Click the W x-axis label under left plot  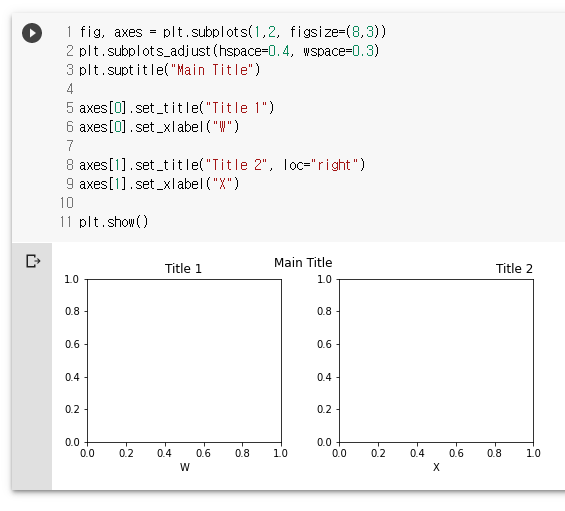pyautogui.click(x=184, y=467)
